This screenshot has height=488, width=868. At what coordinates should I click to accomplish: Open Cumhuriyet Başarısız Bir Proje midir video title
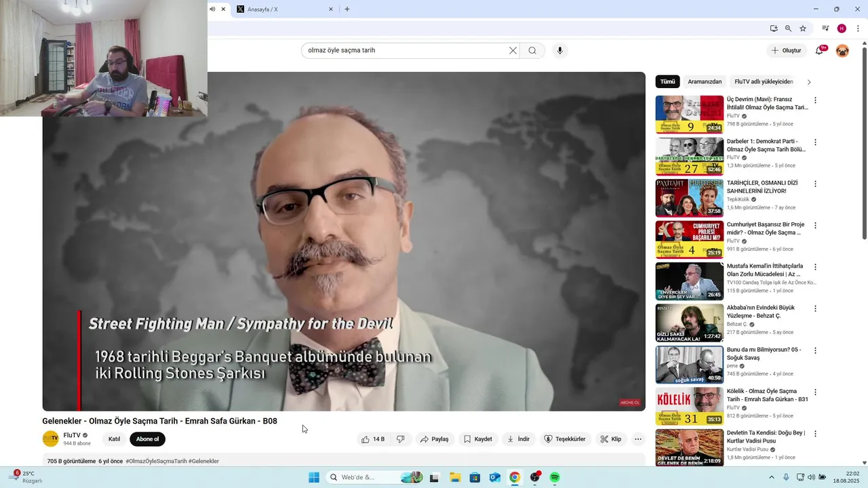point(766,228)
